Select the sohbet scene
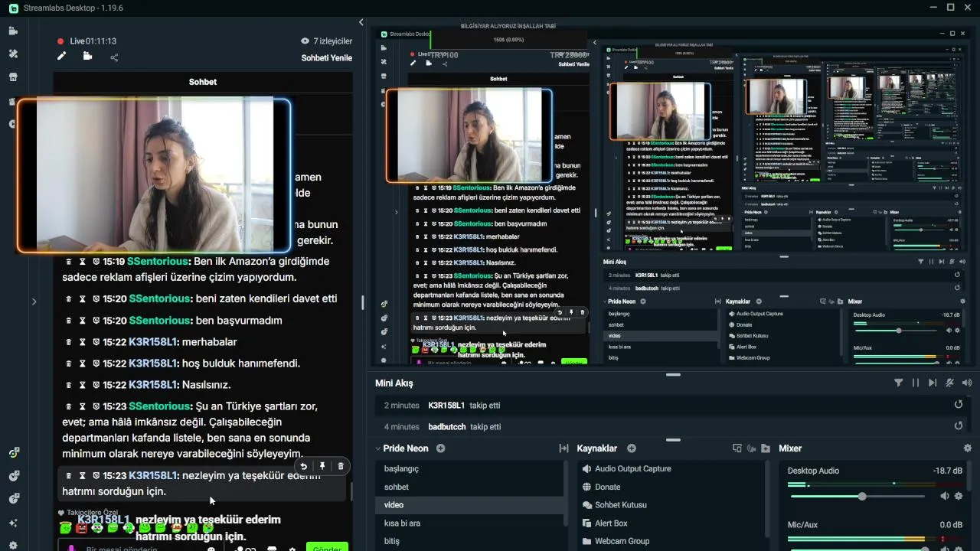 tap(469, 487)
